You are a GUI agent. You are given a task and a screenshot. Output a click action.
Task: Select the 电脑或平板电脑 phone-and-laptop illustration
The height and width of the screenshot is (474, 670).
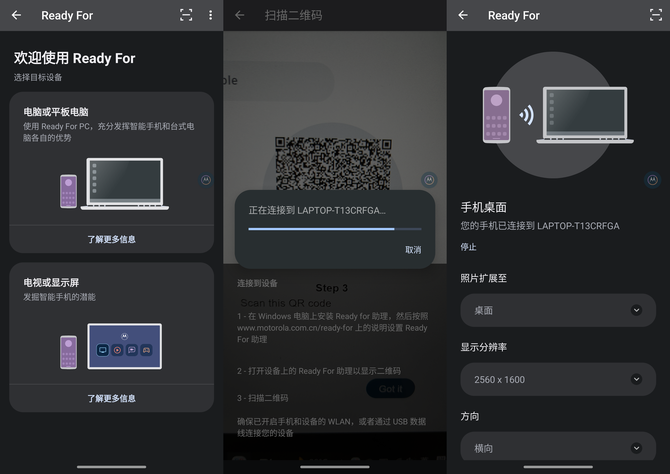(112, 184)
